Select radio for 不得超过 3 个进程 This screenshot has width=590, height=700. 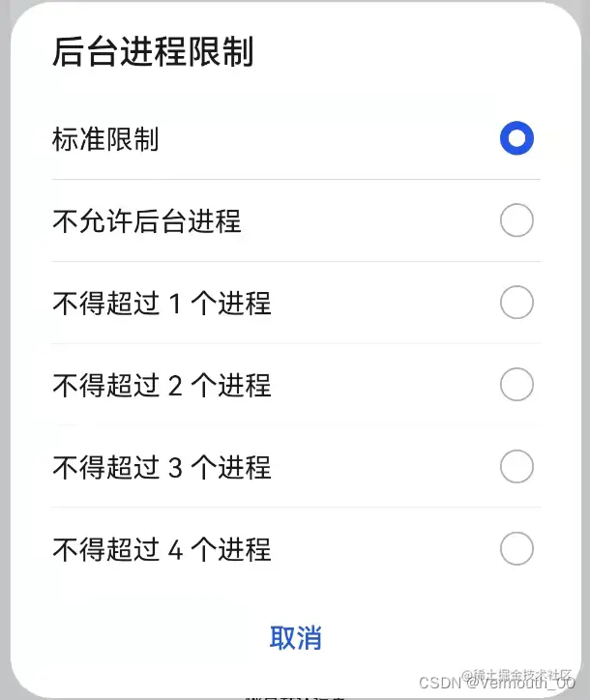tap(516, 467)
